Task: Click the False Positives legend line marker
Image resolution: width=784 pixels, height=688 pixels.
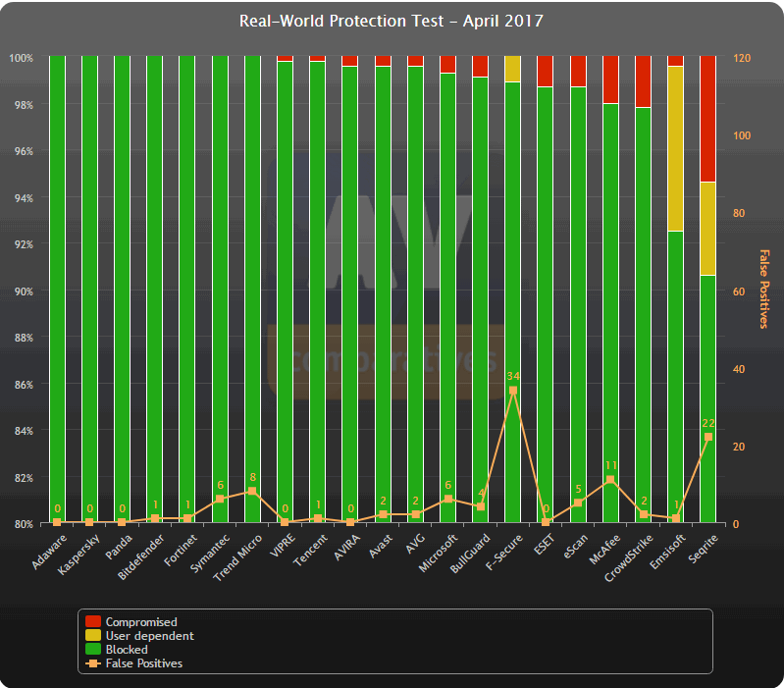Action: pos(93,663)
